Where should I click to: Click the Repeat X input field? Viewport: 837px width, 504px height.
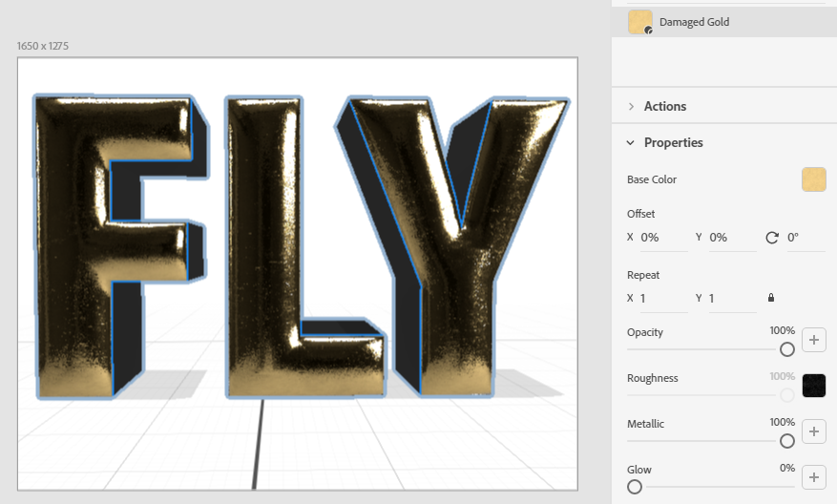[x=662, y=298]
